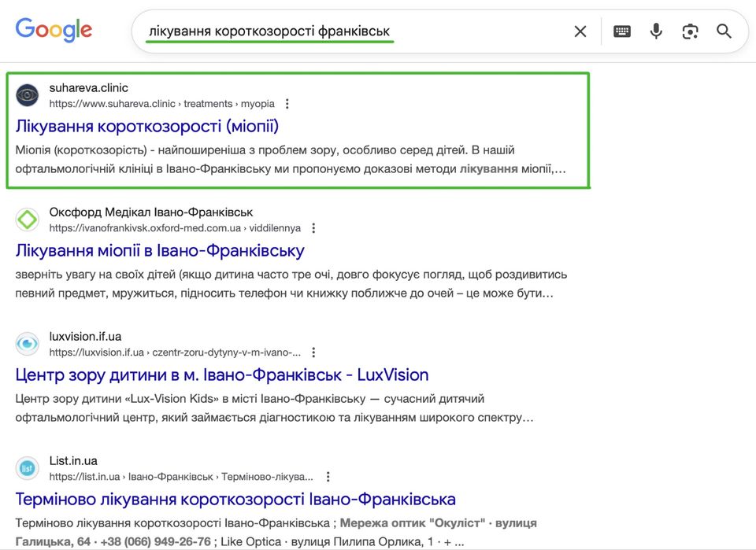The image size is (756, 550).
Task: Click Оксфорд Медікал Івано-Франківськ site name
Action: 151,212
